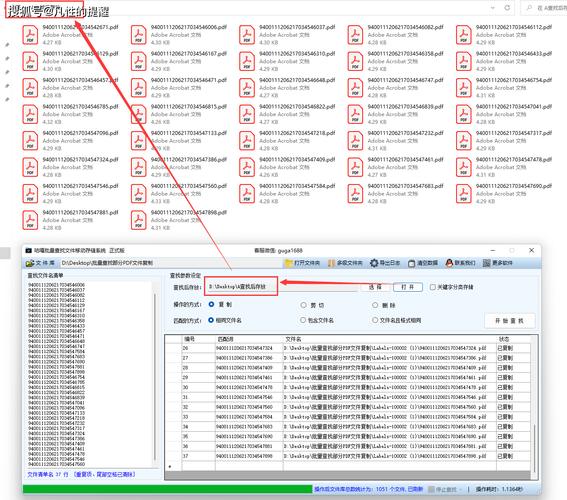Select file 94001112062170345476881.pdf thumbnail
567x500 pixels.
click(x=30, y=220)
